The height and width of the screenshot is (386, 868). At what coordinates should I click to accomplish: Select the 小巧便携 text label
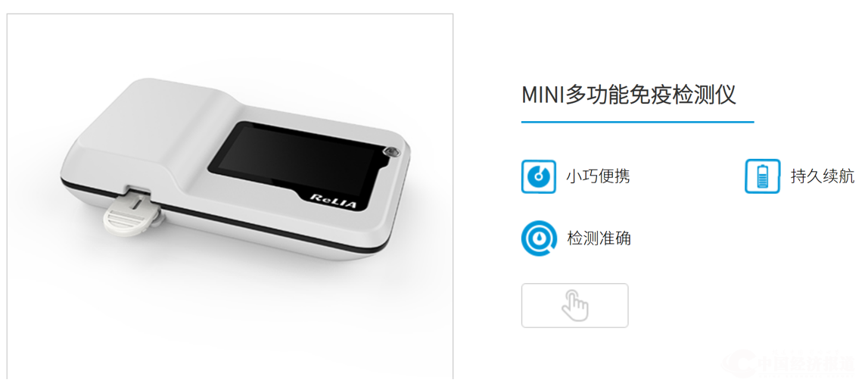click(x=598, y=176)
